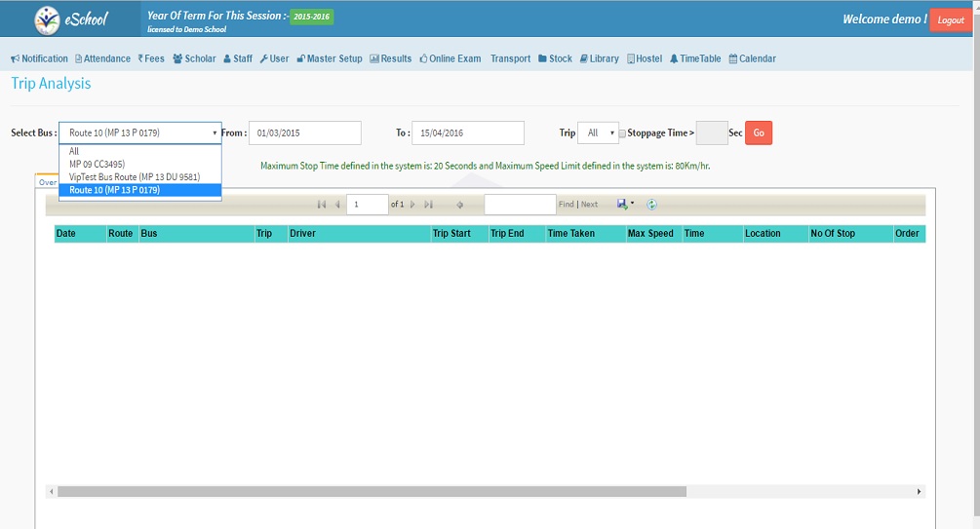Click the next page arrow in report toolbar
This screenshot has width=980, height=529.
[413, 205]
